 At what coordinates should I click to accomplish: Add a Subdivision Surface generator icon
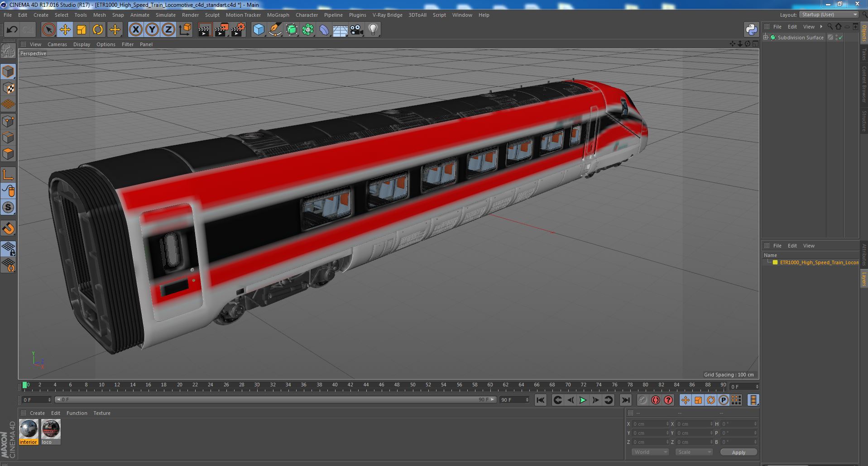point(292,30)
